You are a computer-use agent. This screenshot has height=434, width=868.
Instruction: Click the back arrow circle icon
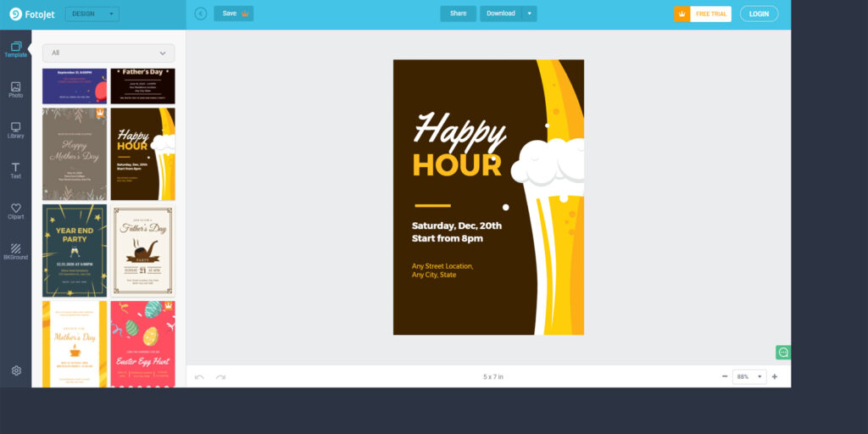point(201,14)
